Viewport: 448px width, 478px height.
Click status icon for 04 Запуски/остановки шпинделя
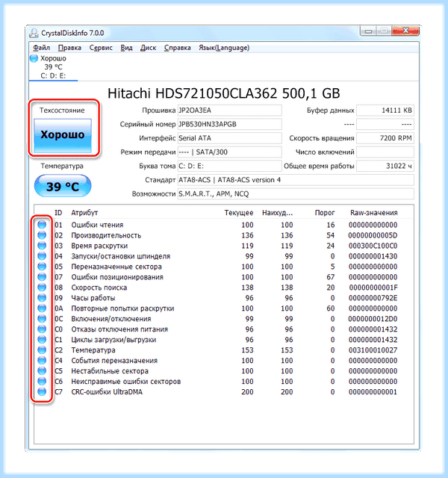click(x=42, y=256)
